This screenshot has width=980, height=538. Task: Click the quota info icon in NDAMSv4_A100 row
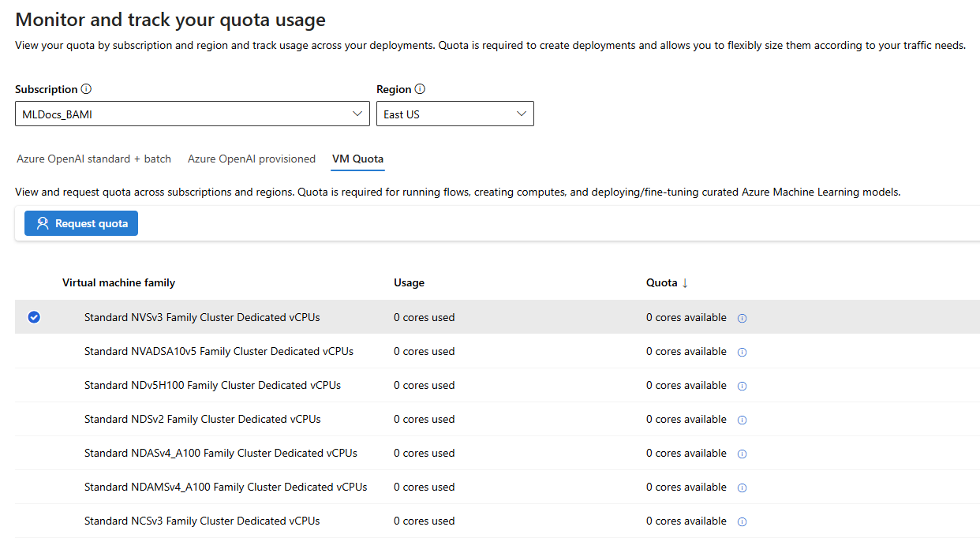(x=742, y=488)
